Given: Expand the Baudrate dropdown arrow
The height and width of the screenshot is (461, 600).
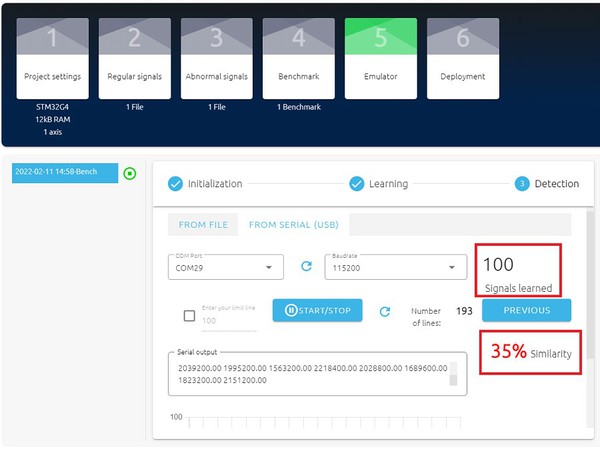Looking at the screenshot, I should tap(452, 267).
